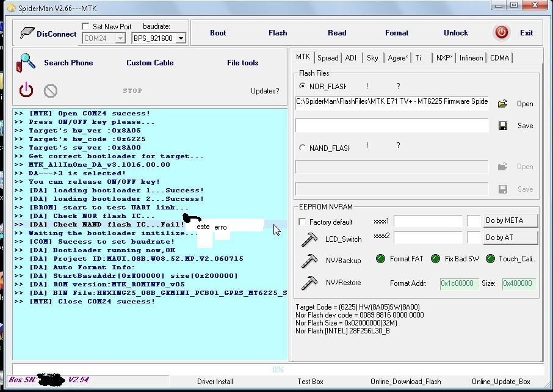
Task: Click the LCD_Switch hammer icon
Action: tap(309, 239)
